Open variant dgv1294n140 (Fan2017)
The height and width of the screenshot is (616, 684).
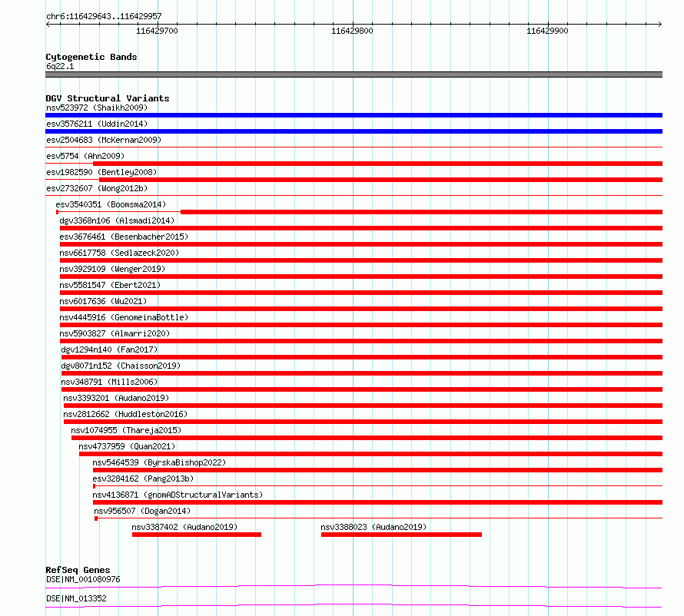click(x=109, y=349)
